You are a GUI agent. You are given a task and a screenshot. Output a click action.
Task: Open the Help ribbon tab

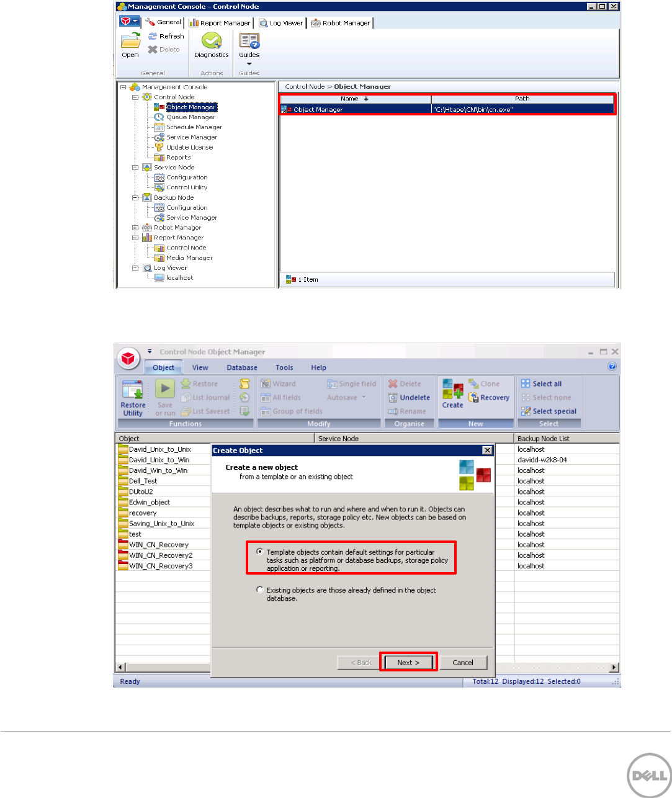coord(318,367)
